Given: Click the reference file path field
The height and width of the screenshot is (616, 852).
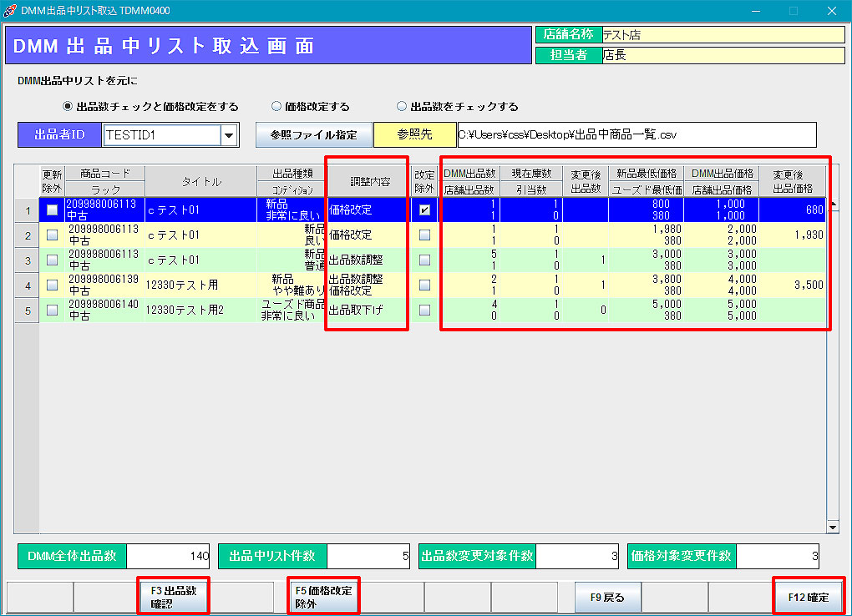Looking at the screenshot, I should click(x=636, y=134).
